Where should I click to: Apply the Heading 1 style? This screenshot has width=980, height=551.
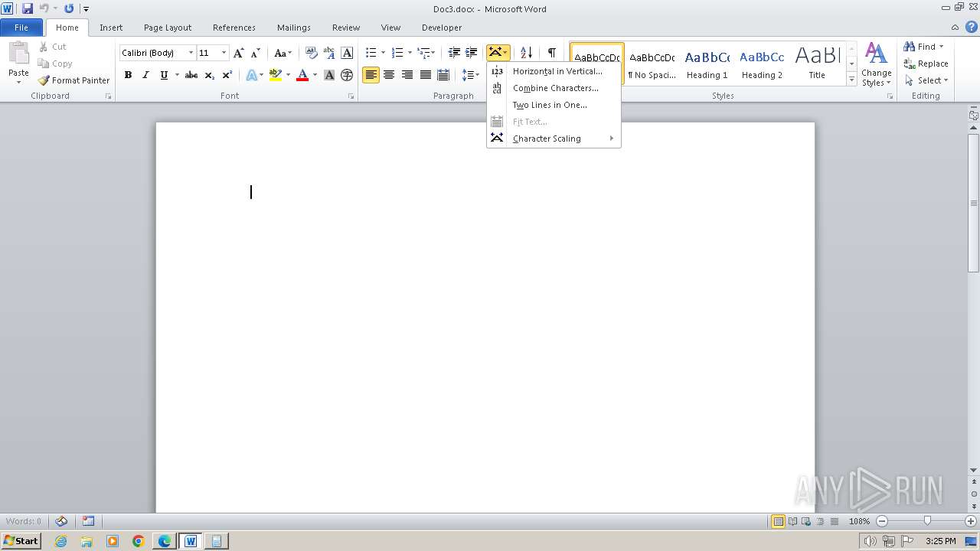pyautogui.click(x=707, y=64)
